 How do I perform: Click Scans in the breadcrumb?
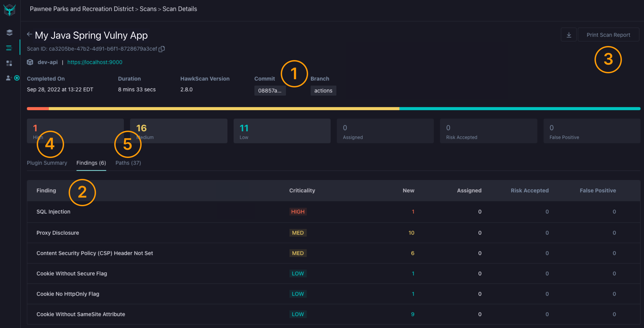coord(148,9)
